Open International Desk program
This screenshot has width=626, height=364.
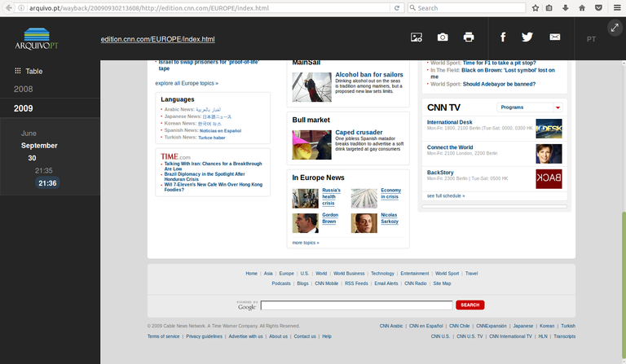click(x=450, y=122)
